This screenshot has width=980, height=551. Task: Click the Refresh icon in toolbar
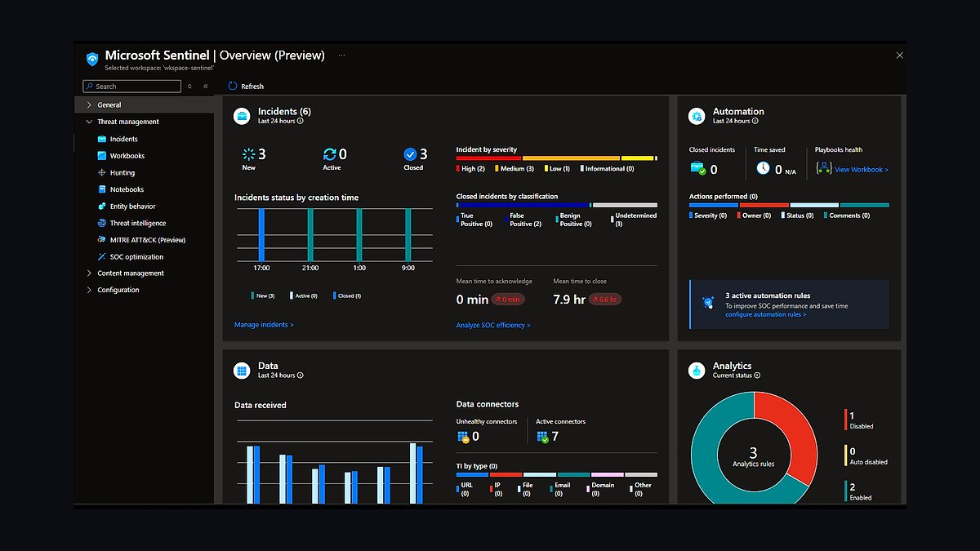(233, 86)
